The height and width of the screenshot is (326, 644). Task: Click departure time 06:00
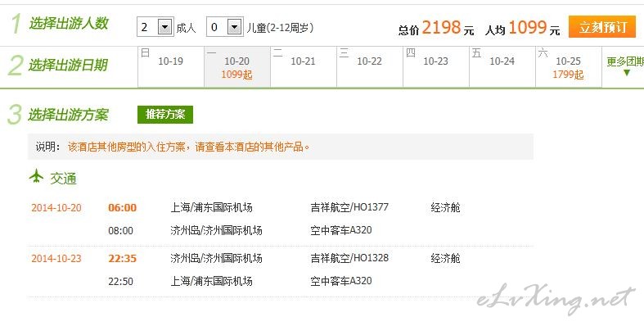coord(123,207)
